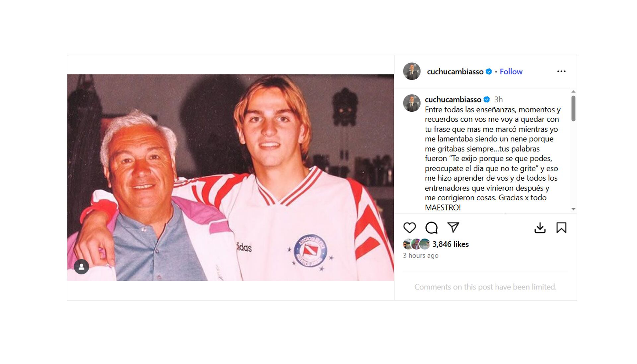Download the post with the download arrow icon

tap(540, 228)
